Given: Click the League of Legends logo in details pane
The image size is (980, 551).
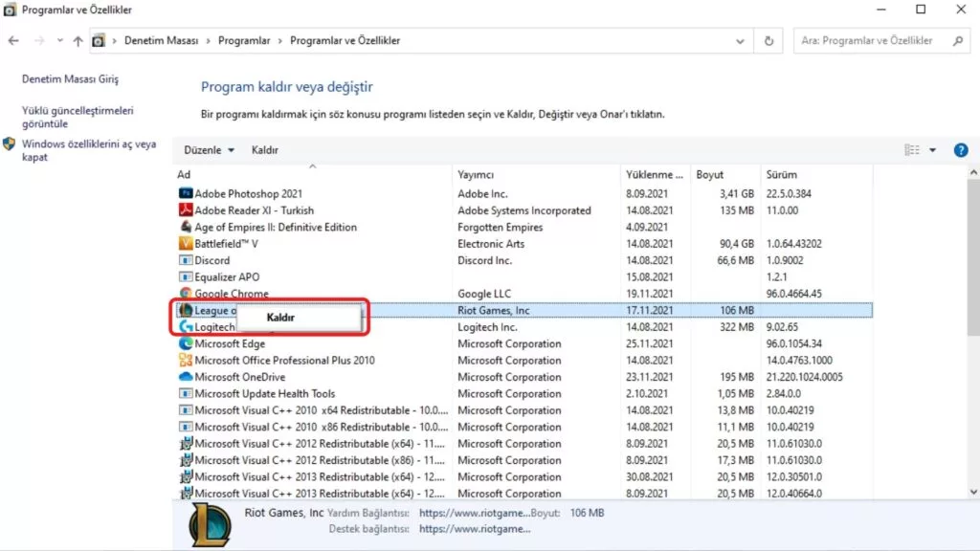Looking at the screenshot, I should [x=210, y=525].
